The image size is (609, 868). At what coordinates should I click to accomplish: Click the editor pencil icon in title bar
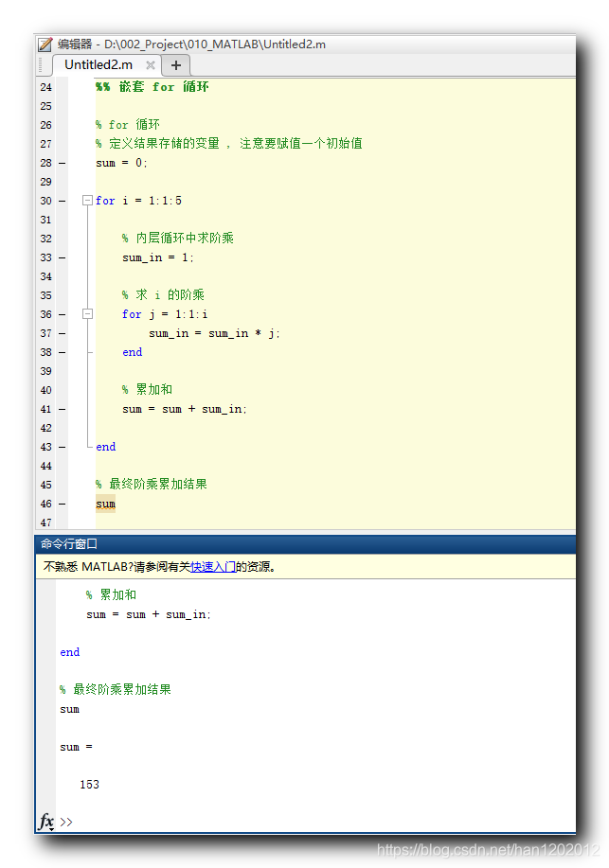click(x=45, y=44)
